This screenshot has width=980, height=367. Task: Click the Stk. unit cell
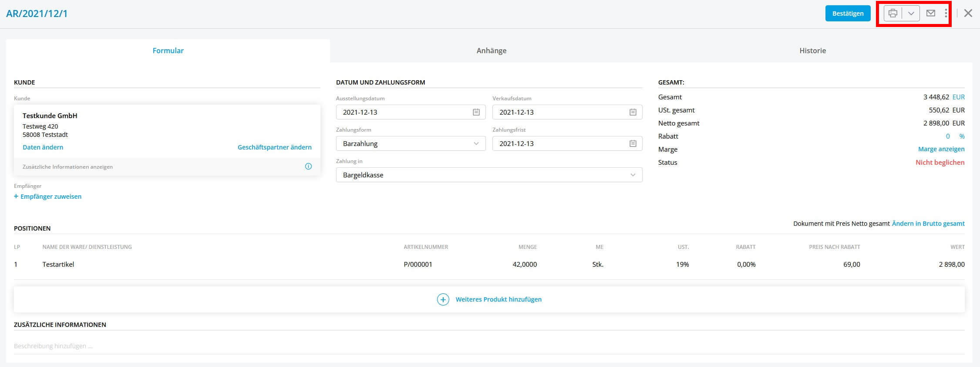598,265
